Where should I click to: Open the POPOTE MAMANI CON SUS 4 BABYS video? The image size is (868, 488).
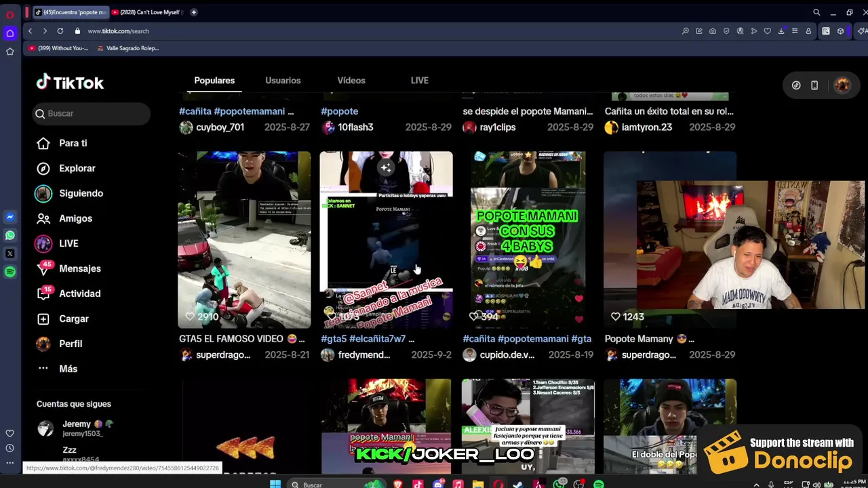tap(528, 239)
